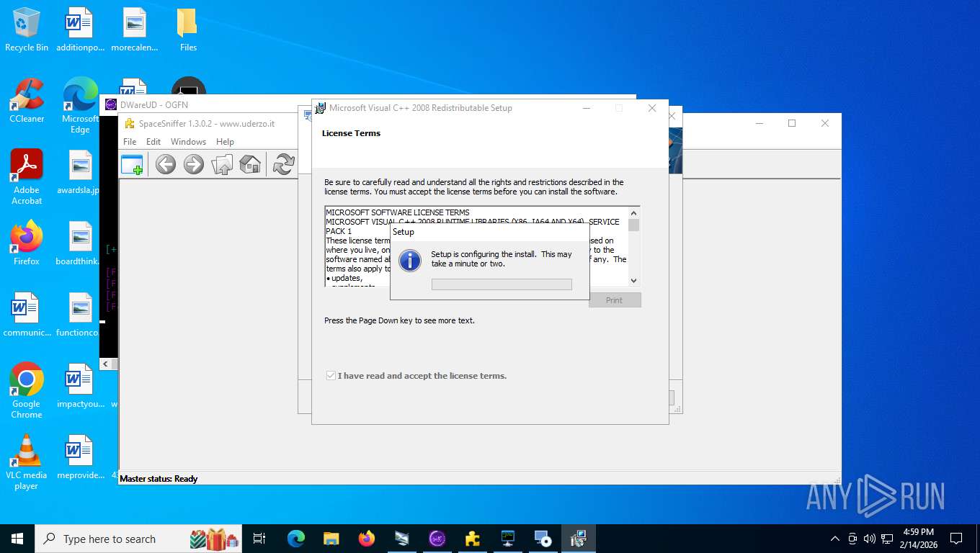
Task: Click the Home icon in SpaceSniffer
Action: 250,164
